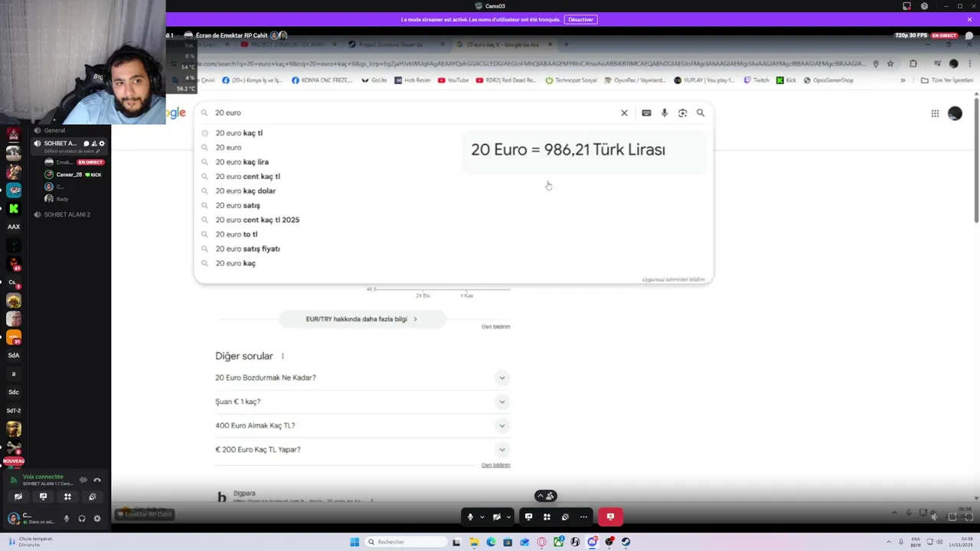This screenshot has height=551, width=980.
Task: Toggle microphone in stream control bar
Action: [x=470, y=517]
